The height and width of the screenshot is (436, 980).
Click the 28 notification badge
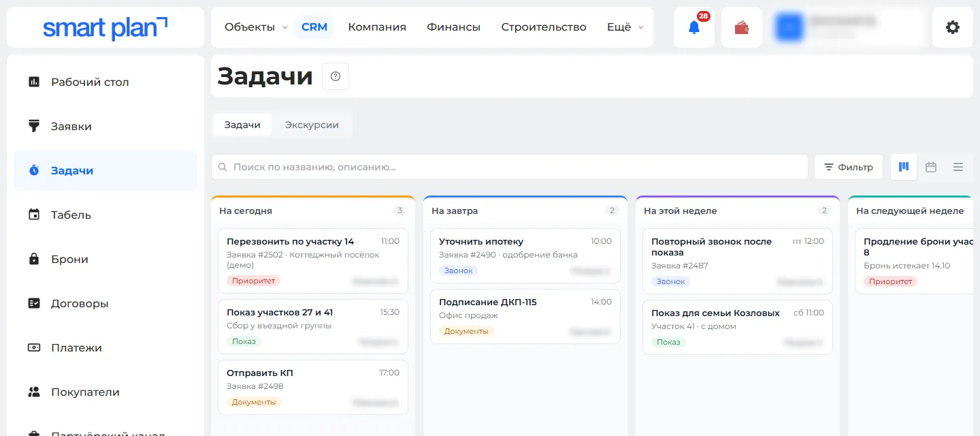tap(704, 16)
